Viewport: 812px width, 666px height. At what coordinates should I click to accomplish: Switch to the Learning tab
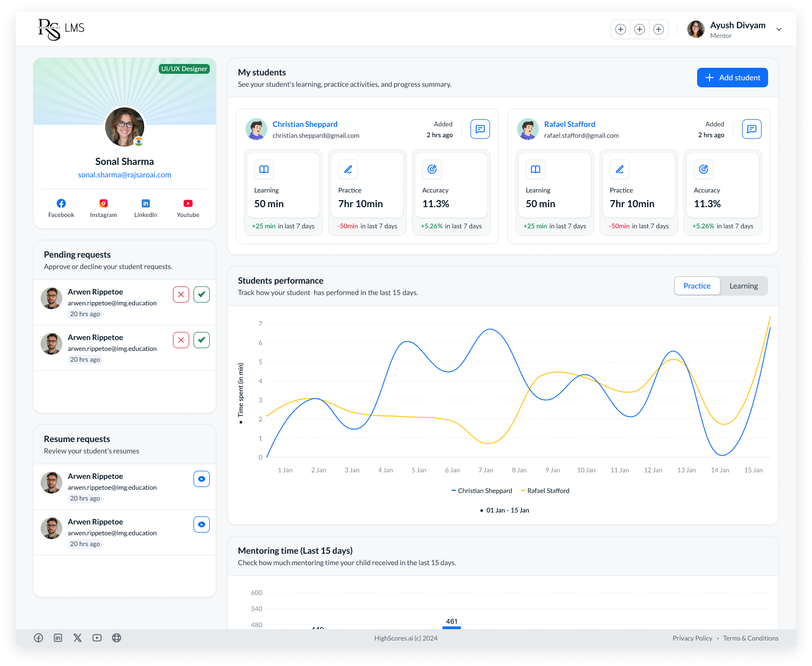(743, 286)
